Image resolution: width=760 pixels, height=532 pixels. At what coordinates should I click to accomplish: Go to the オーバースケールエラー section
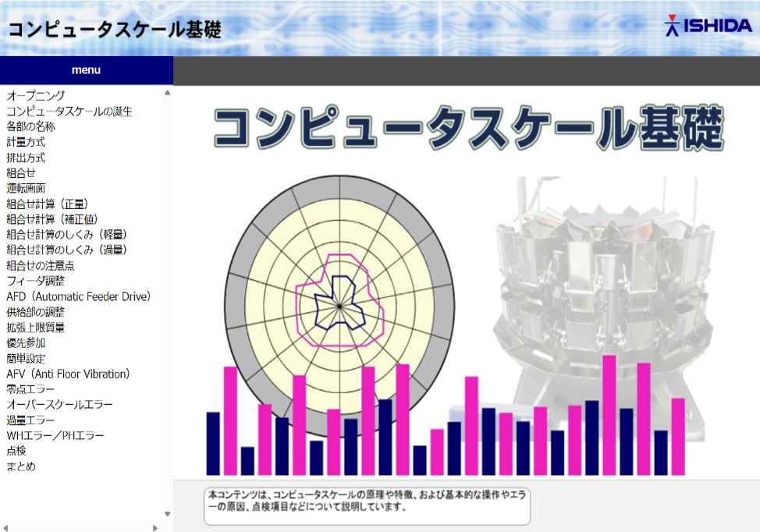59,405
